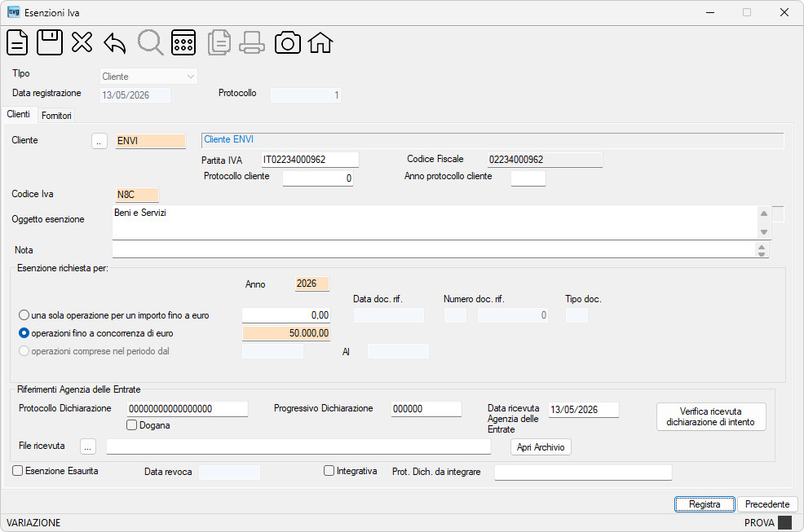Enable the Esenzione Esaurita checkbox
Viewport: 804px width, 532px height.
coord(17,471)
